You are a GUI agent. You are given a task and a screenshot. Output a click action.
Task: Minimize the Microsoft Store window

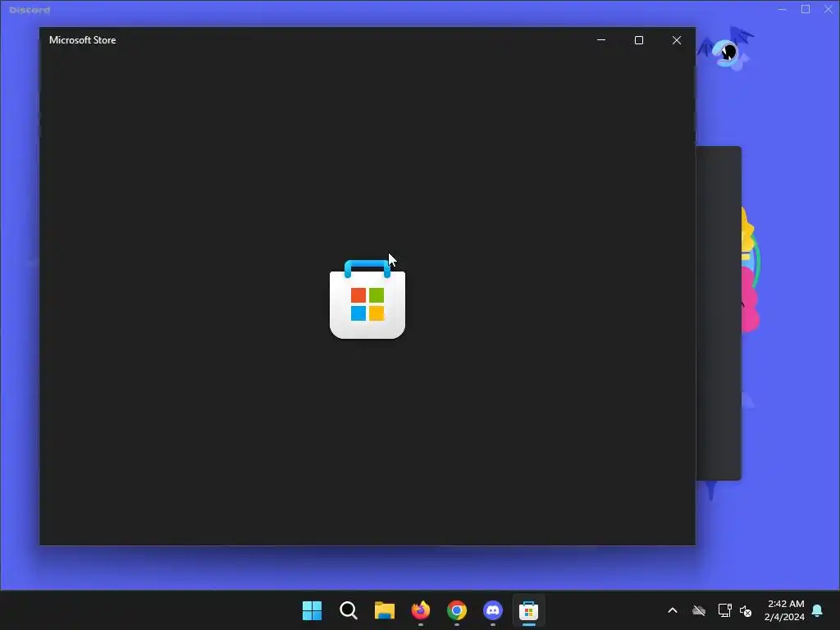[x=601, y=40]
